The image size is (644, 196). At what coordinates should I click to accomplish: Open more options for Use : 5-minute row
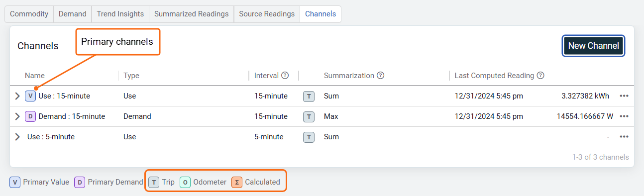pyautogui.click(x=624, y=137)
